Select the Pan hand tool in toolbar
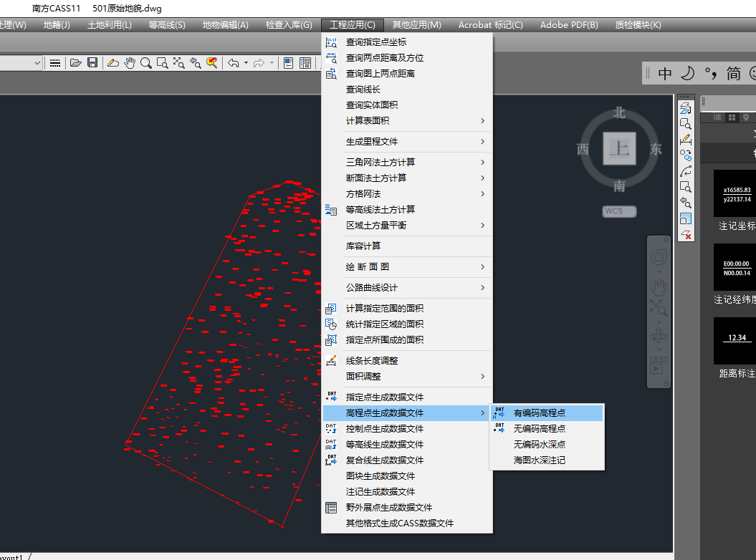 pyautogui.click(x=129, y=63)
